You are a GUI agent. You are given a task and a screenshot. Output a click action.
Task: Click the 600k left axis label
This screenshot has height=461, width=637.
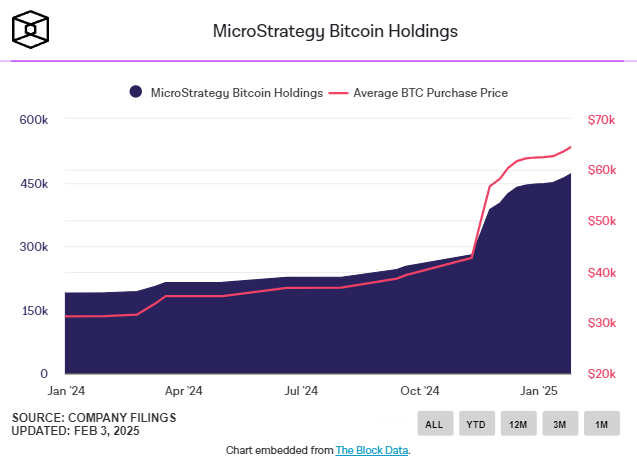(x=34, y=120)
